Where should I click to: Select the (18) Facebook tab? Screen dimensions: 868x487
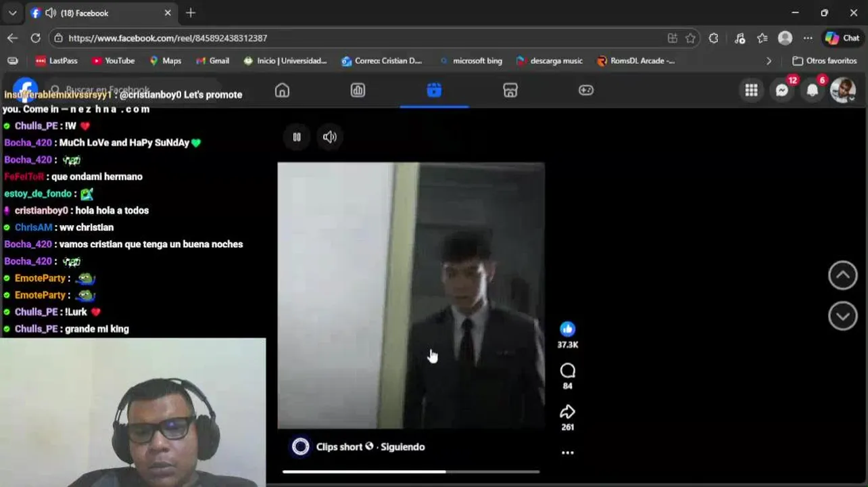point(102,13)
